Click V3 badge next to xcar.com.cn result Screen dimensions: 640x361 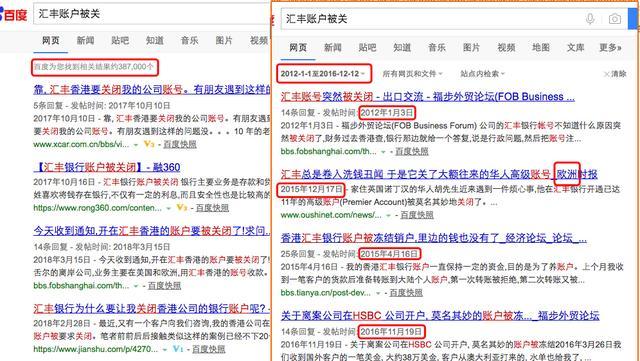click(149, 144)
